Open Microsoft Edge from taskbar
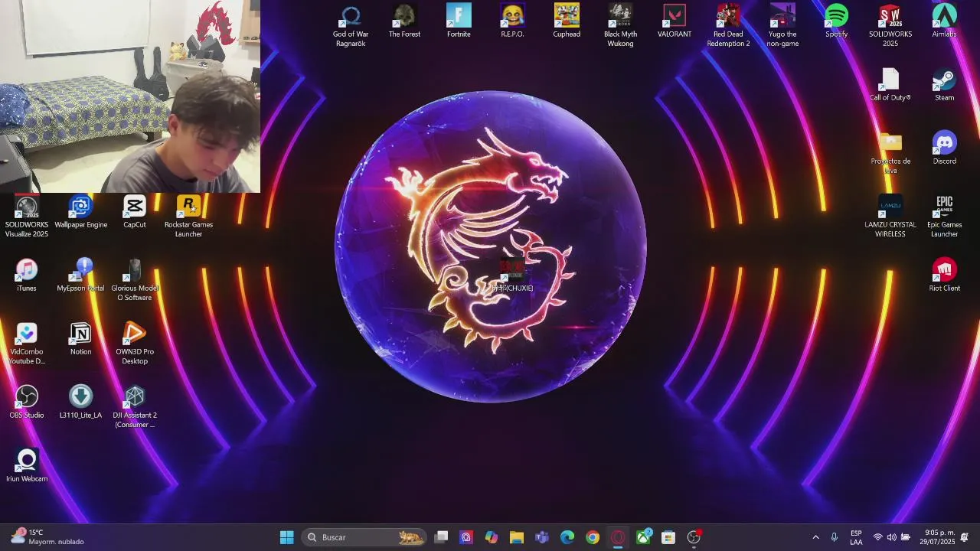 [567, 537]
